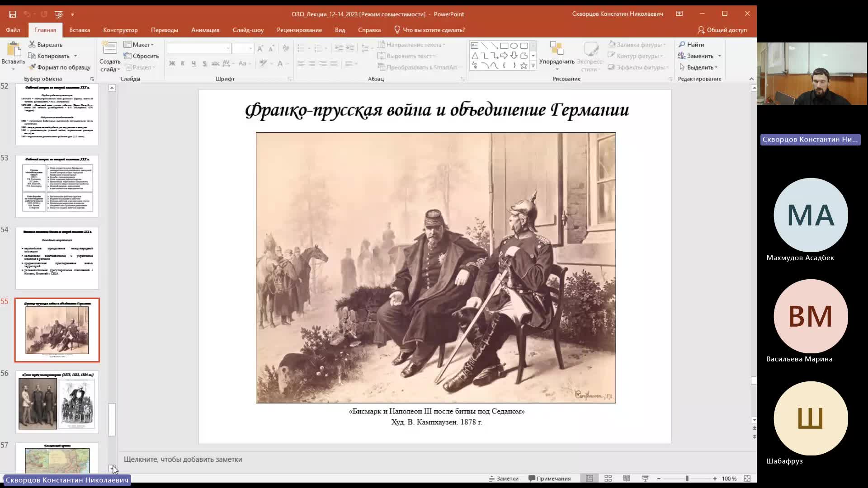Start Slide Show from status bar icon

tap(645, 479)
